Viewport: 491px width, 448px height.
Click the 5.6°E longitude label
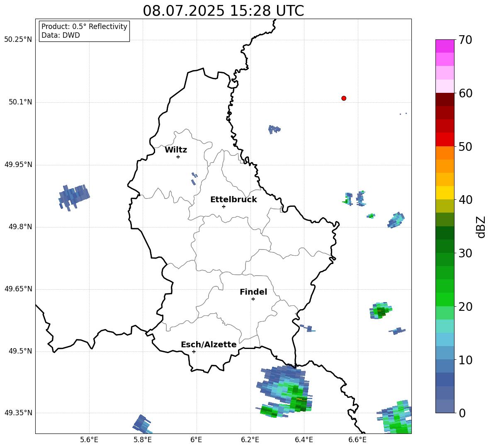coord(89,440)
